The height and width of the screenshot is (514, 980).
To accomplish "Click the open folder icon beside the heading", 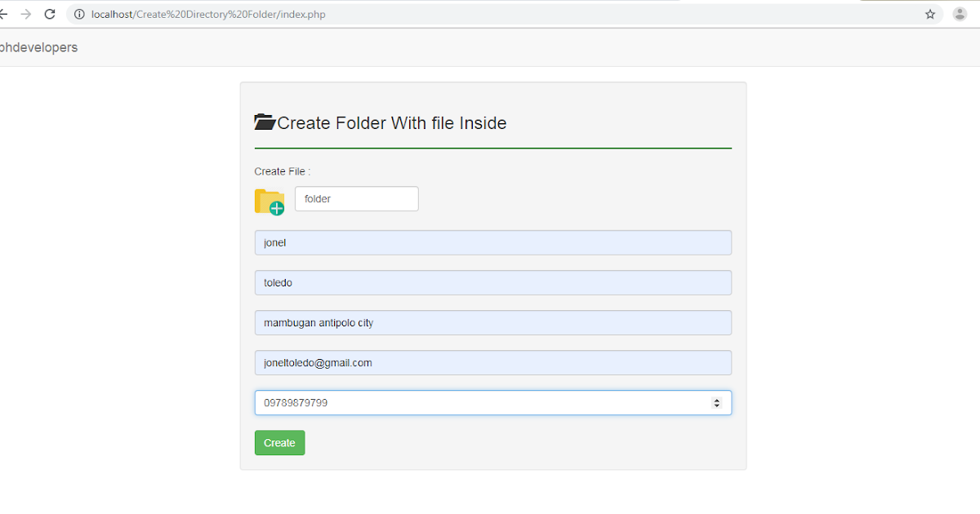I will click(x=264, y=121).
